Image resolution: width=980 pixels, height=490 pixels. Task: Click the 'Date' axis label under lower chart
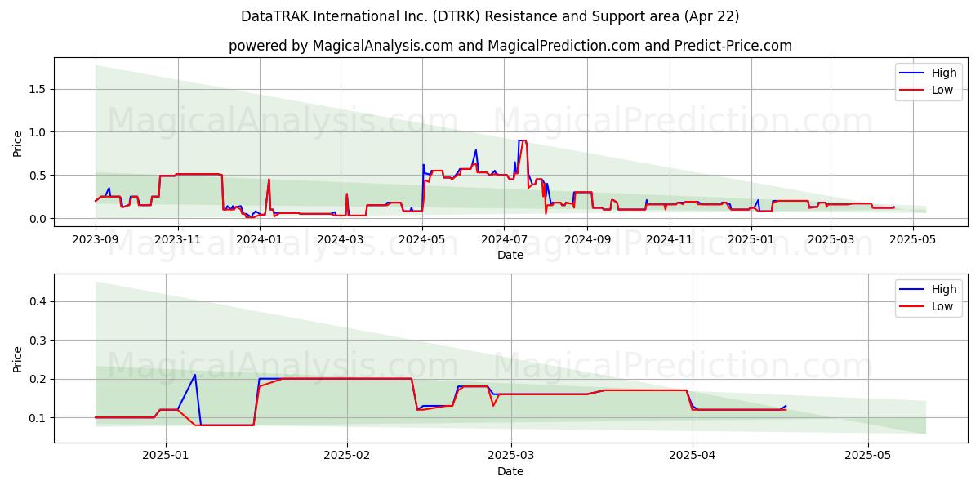(x=510, y=471)
